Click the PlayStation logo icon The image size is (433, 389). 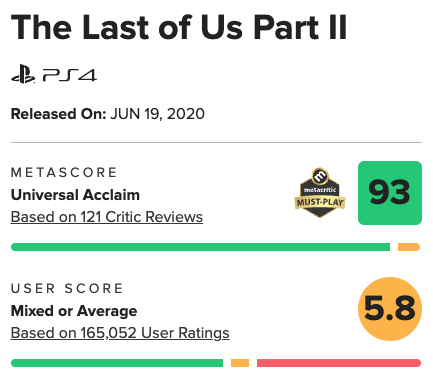click(23, 74)
